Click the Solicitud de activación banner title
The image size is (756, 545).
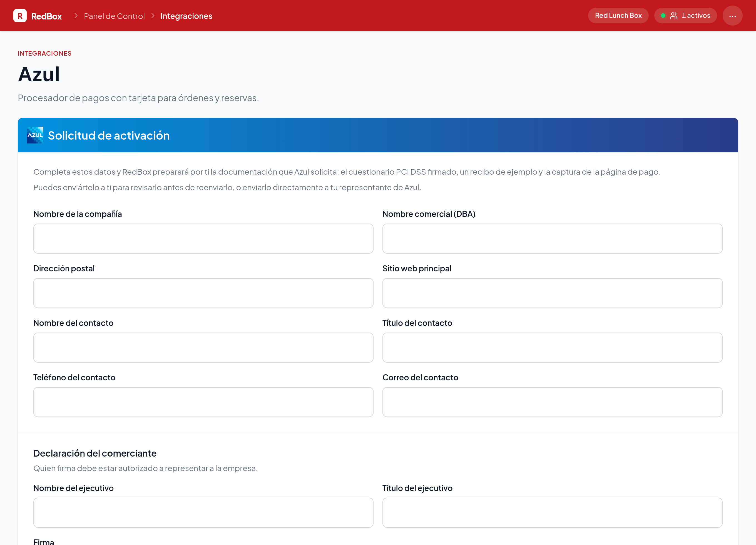109,135
